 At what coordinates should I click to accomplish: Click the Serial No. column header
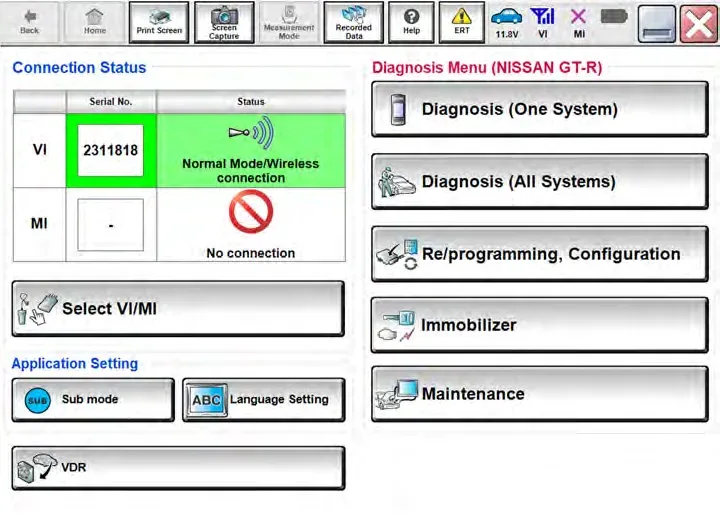pos(111,101)
